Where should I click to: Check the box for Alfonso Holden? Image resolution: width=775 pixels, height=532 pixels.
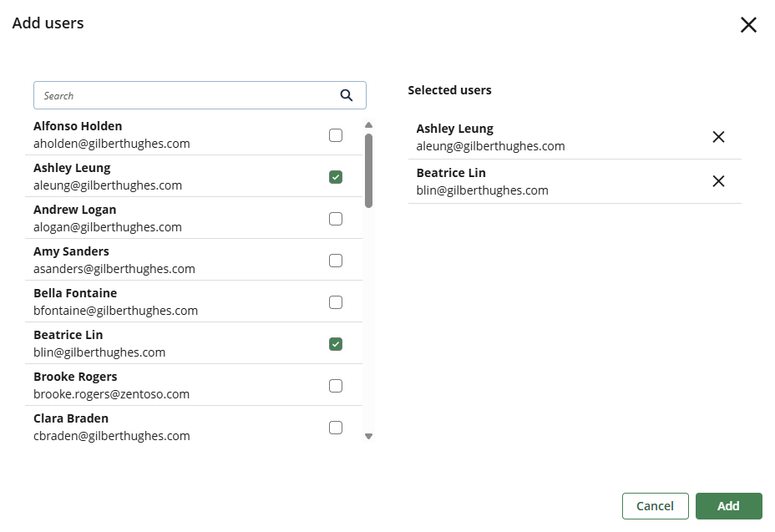click(x=336, y=134)
